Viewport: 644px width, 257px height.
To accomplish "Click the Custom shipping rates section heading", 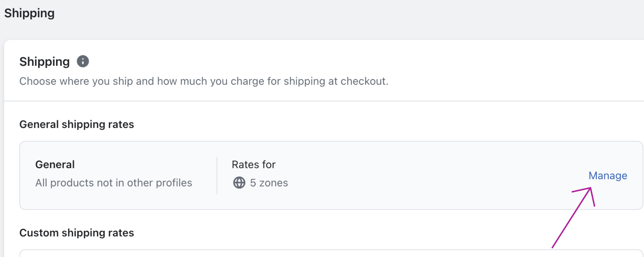I will click(x=77, y=233).
